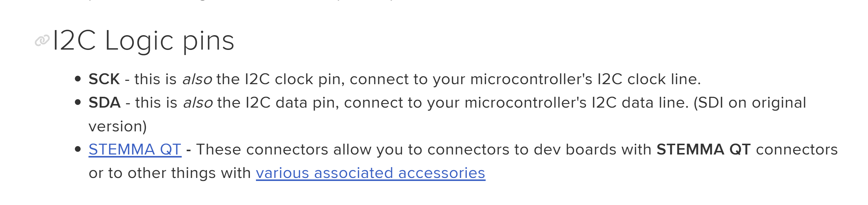Click the bullet point before SDA

(x=78, y=102)
